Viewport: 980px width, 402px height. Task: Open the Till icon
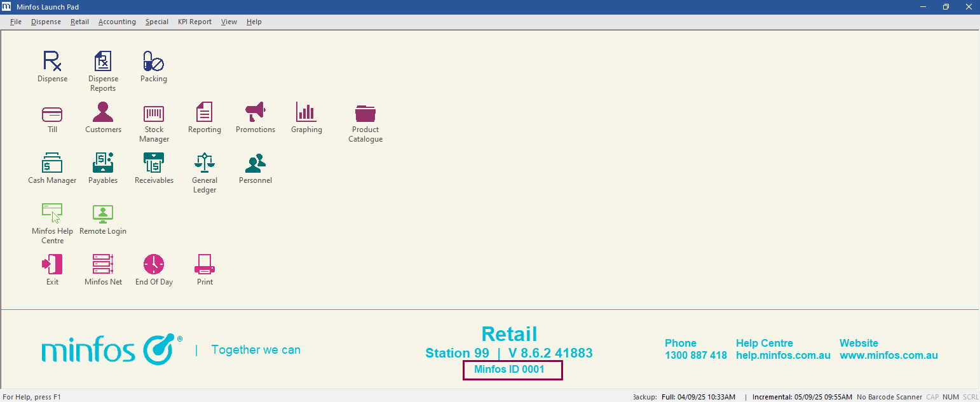52,114
